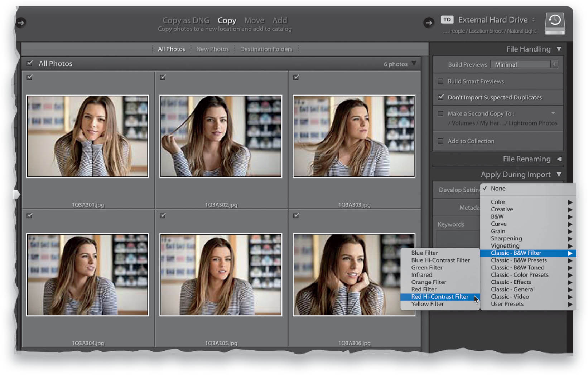Screen dimensions: 588x375
Task: Uncheck photo 1Q3A302.jpg
Action: pyautogui.click(x=163, y=77)
